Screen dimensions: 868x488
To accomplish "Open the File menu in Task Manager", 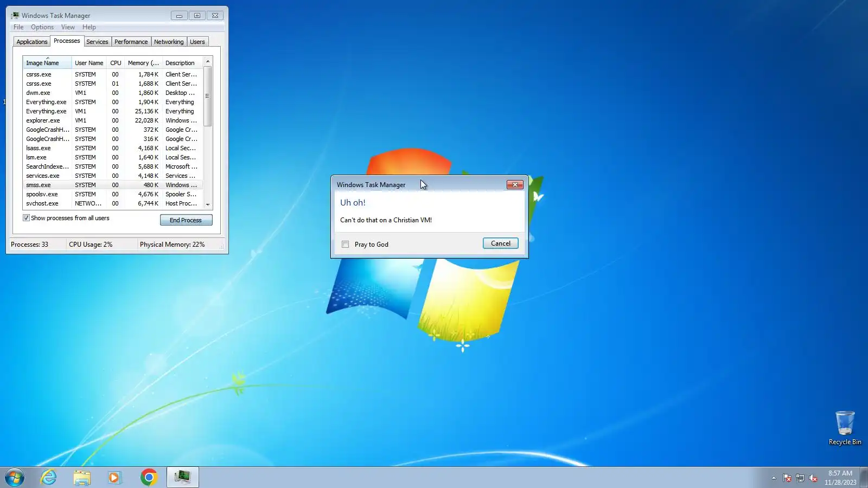I will (18, 27).
